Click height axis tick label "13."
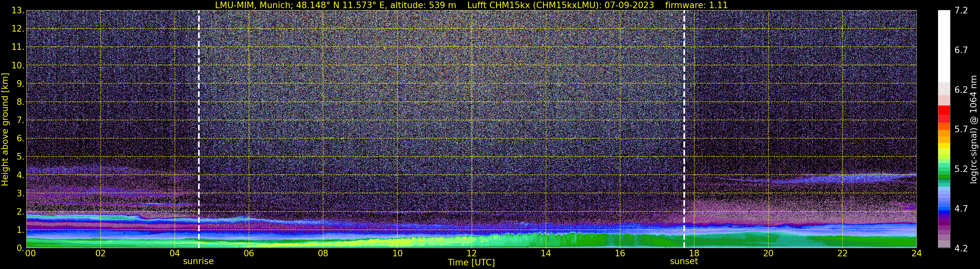 pos(18,11)
